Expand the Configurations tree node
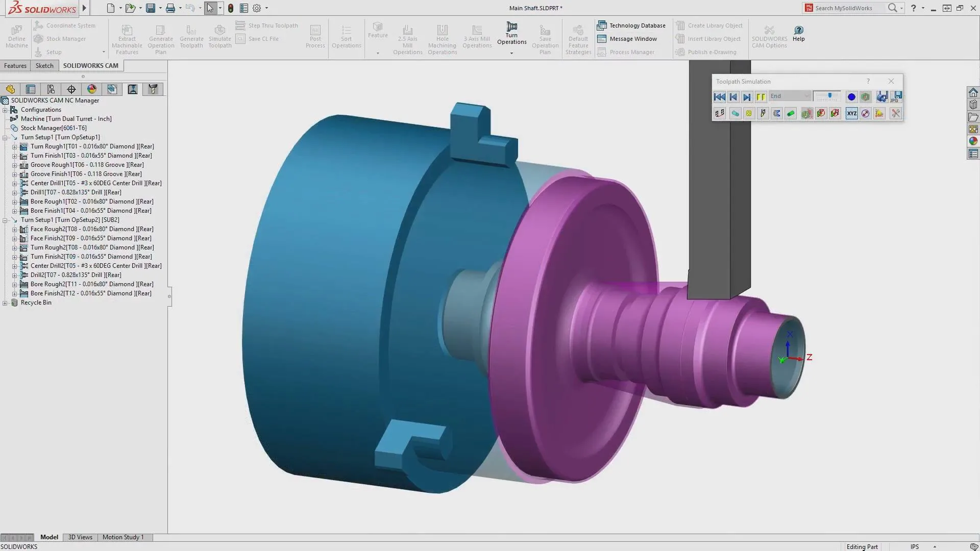Screen dimensions: 980x551 click(5, 110)
